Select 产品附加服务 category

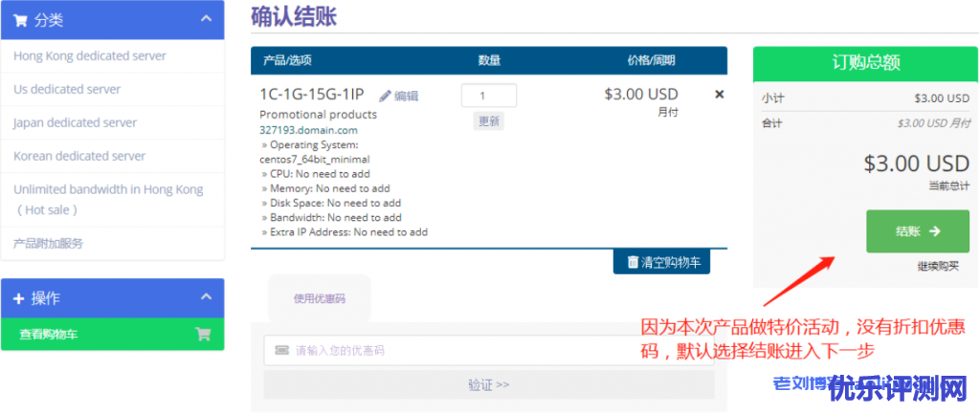tap(49, 243)
